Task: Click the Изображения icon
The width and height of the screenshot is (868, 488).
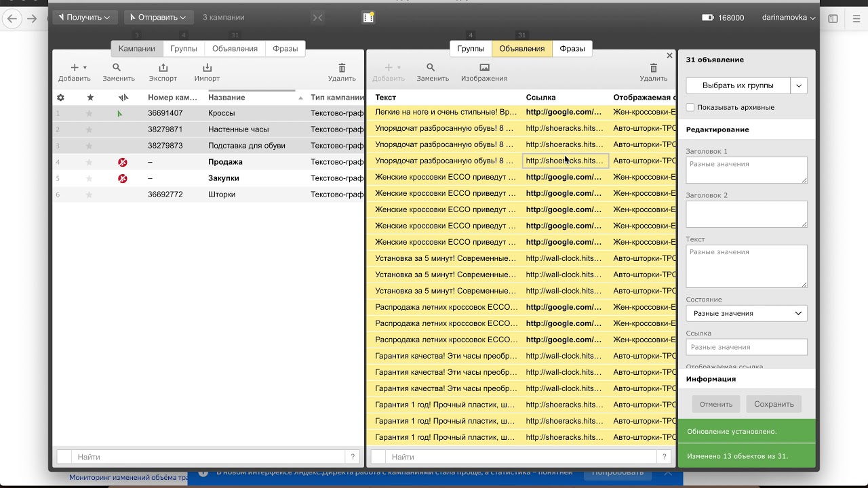Action: pos(484,68)
